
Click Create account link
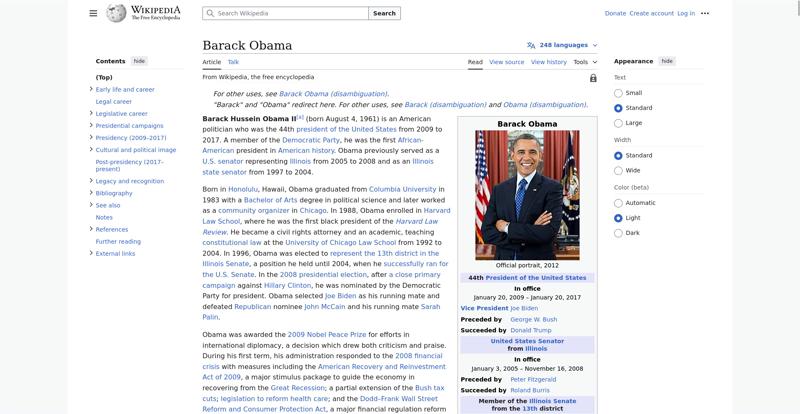pyautogui.click(x=652, y=14)
